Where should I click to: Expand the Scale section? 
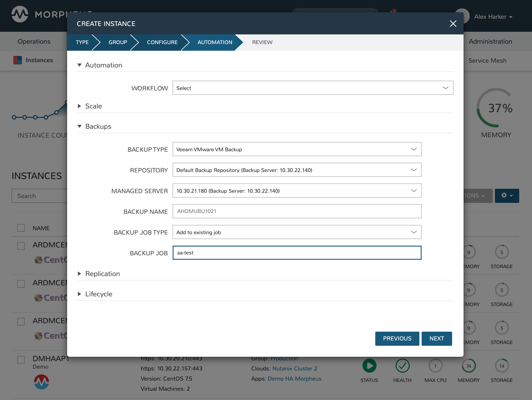pos(94,106)
